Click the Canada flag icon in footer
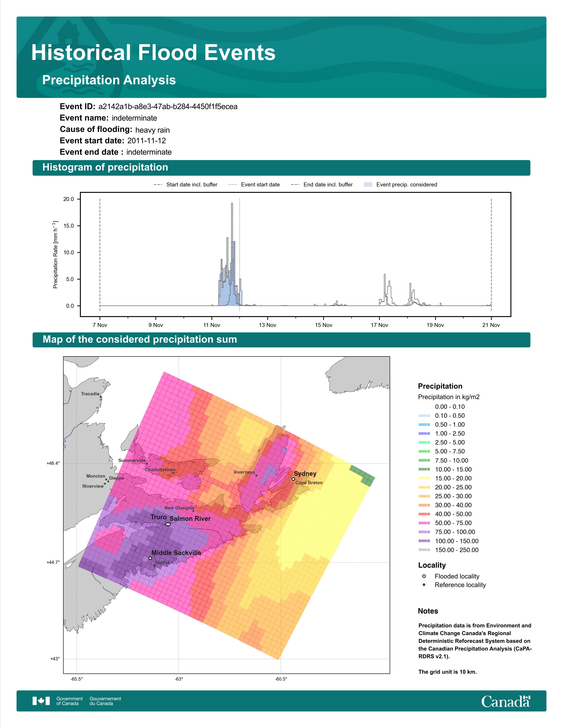The width and height of the screenshot is (563, 728). tap(41, 701)
